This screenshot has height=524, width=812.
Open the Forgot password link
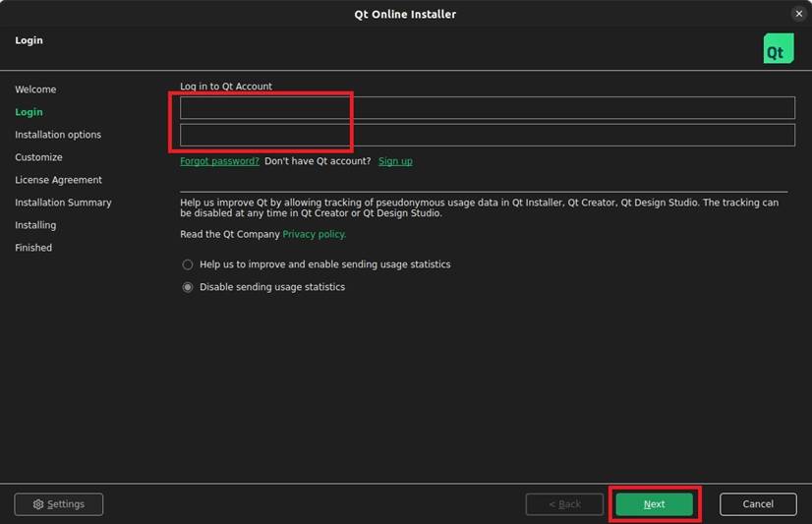coord(219,161)
